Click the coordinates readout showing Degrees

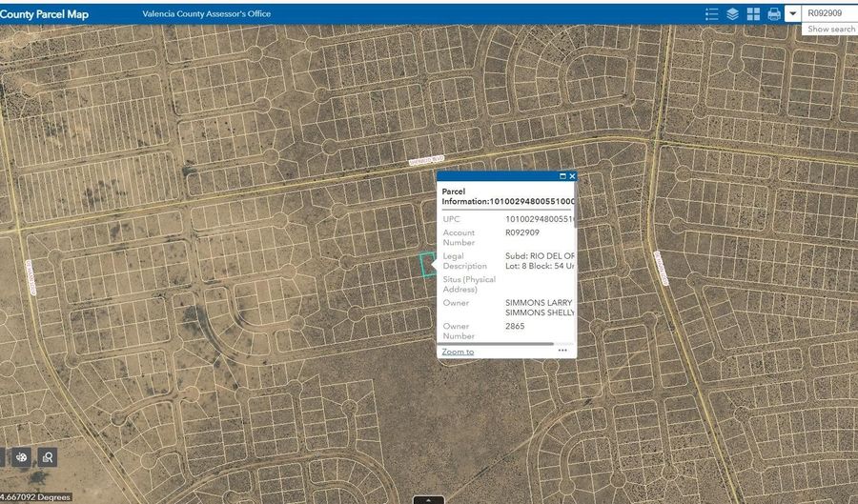pos(35,497)
